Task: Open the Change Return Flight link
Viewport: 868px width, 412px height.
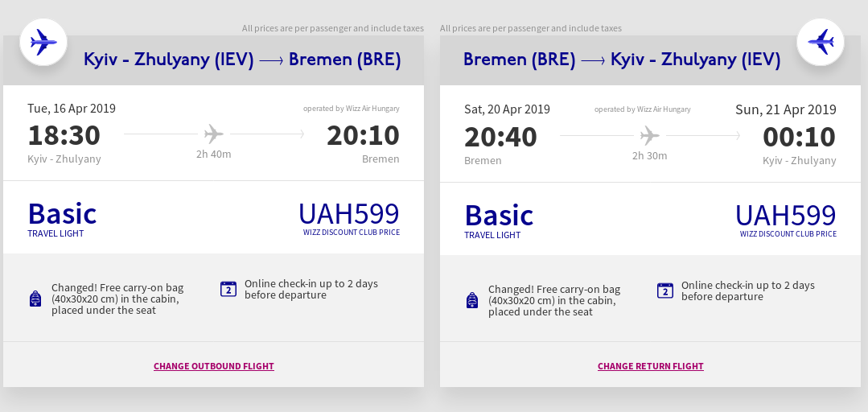Action: (x=651, y=366)
